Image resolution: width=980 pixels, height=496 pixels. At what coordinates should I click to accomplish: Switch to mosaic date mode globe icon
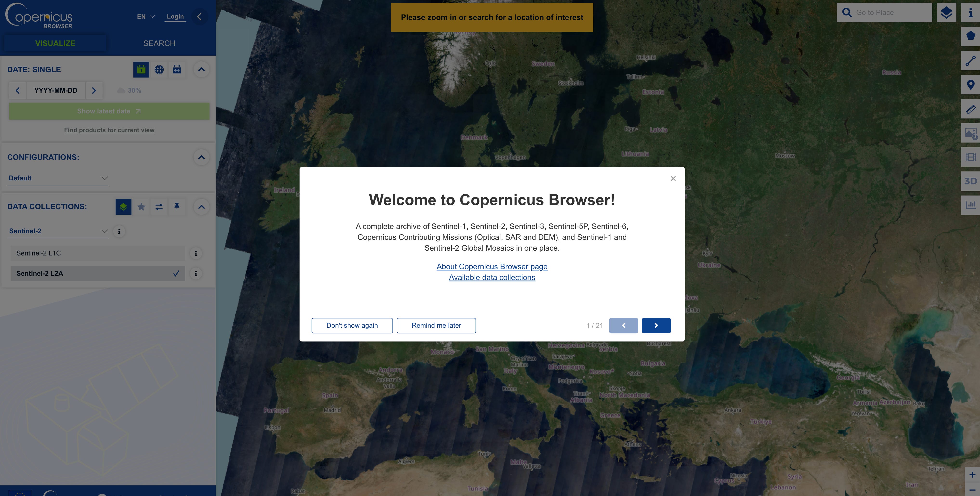point(159,70)
